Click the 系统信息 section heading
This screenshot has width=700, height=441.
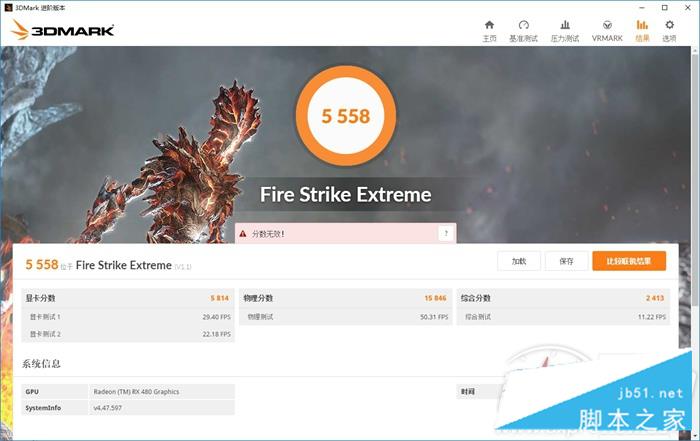point(41,364)
